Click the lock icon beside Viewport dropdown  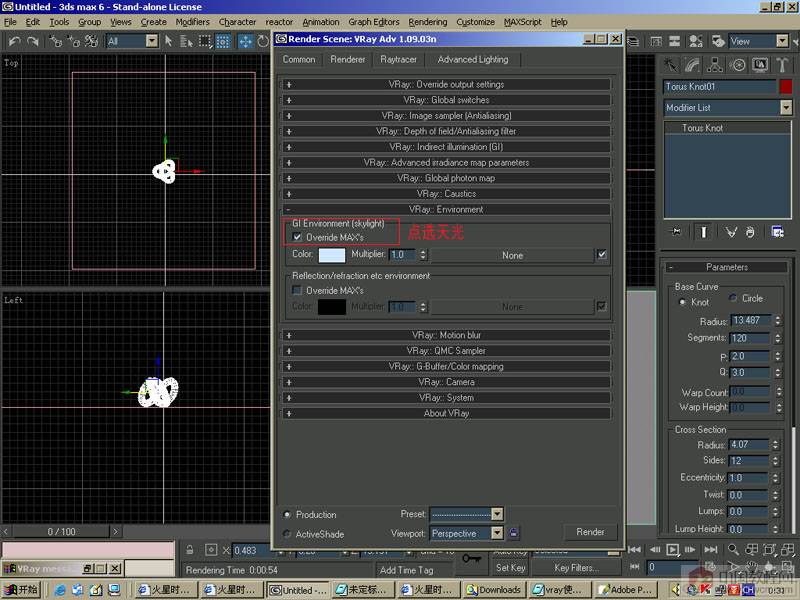(x=513, y=533)
